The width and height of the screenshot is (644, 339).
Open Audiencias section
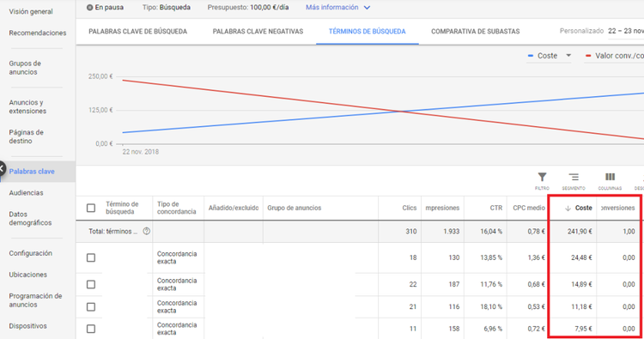click(x=26, y=193)
